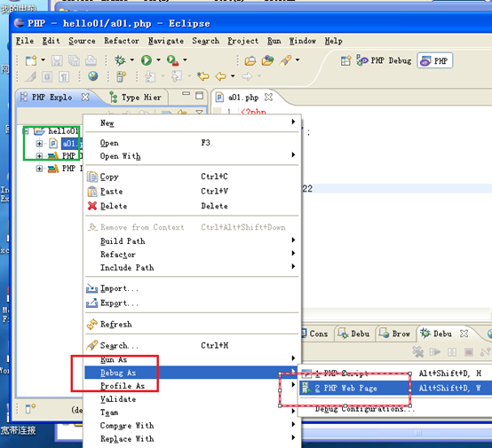Click Remove All Terminated Launches icon
Screen dimensions: 492x448
pyautogui.click(x=418, y=352)
